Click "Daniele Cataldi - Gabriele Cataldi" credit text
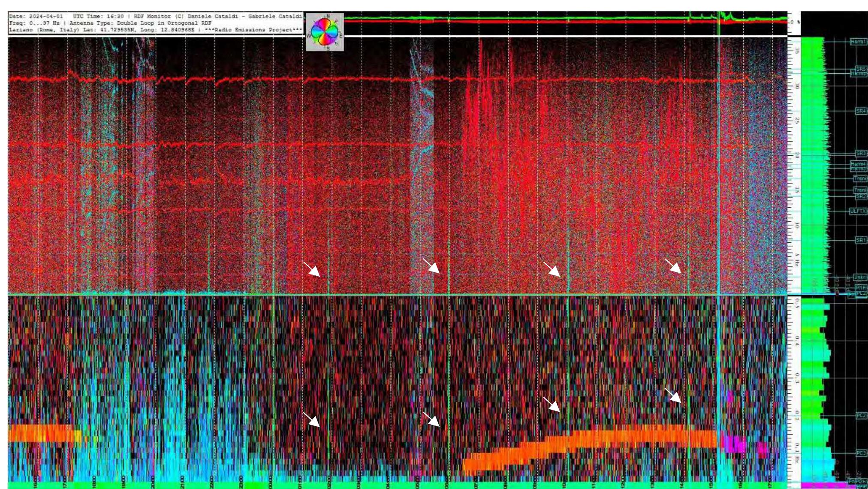 point(245,16)
